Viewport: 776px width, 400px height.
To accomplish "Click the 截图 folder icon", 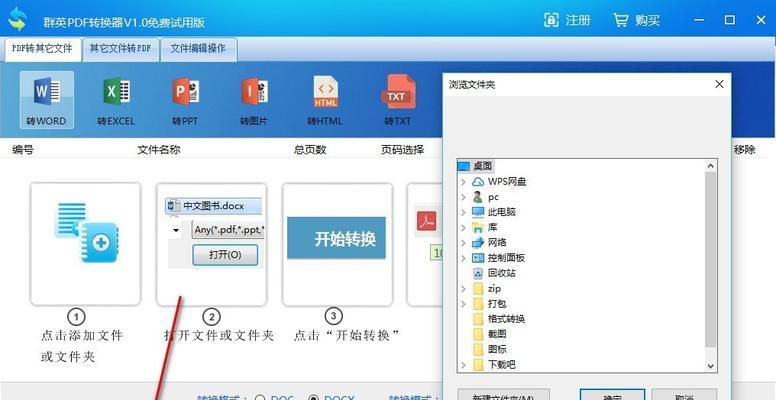I will tap(478, 334).
